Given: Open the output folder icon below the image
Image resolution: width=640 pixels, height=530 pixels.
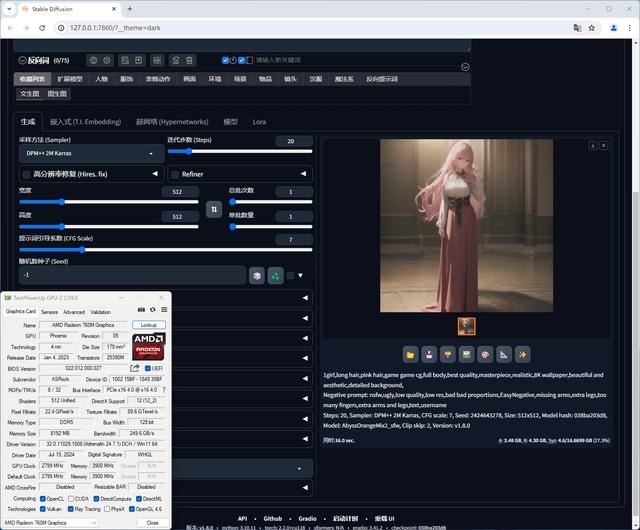Looking at the screenshot, I should click(410, 354).
